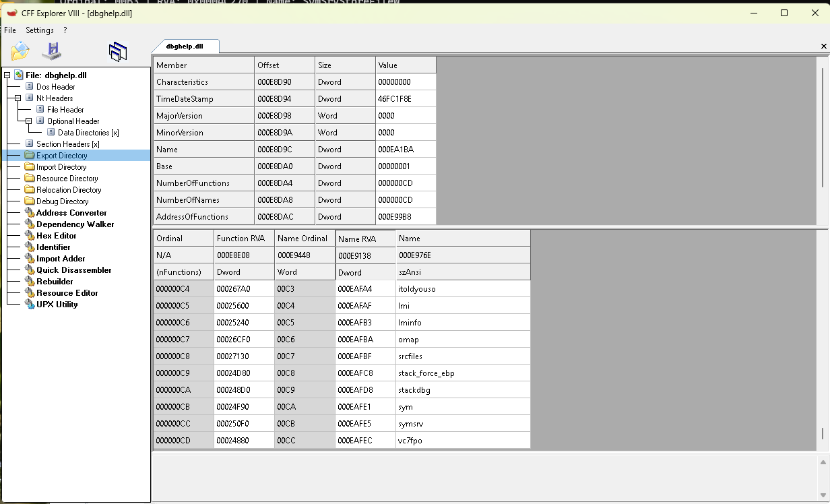Click the Save file toolbar icon
Screen dimensions: 830x504
51,51
